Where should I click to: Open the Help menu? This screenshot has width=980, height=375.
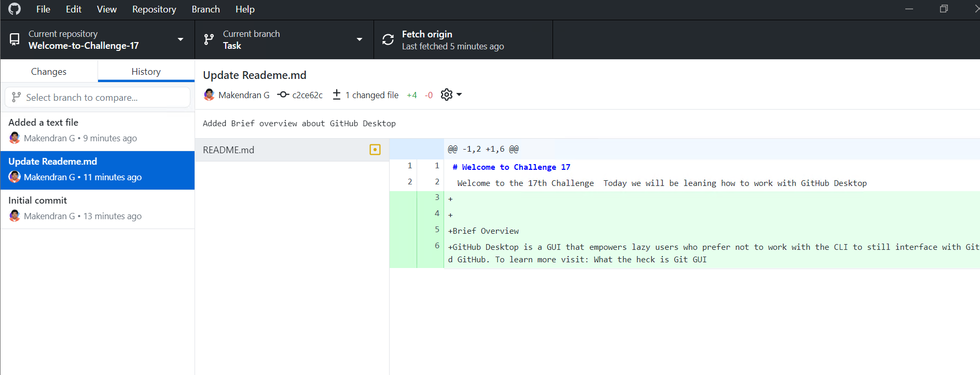point(245,9)
